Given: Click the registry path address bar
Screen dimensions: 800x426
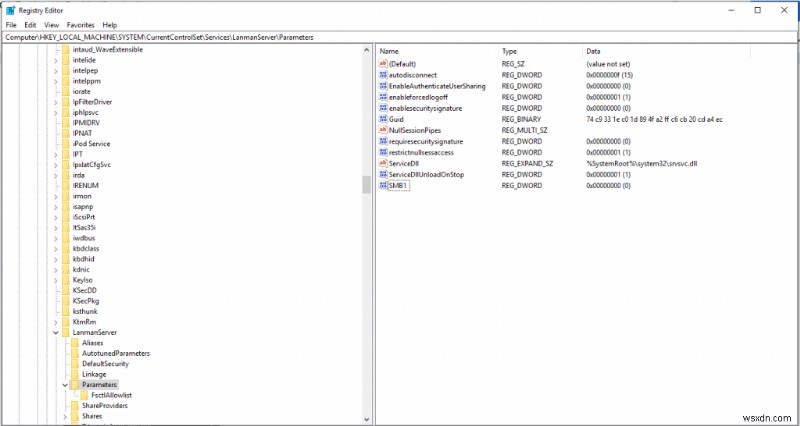Looking at the screenshot, I should 399,37.
